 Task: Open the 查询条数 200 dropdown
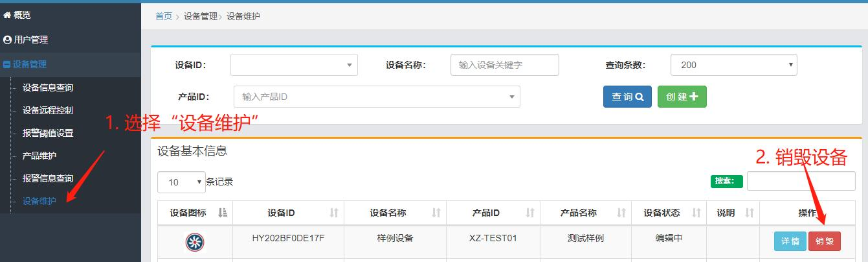(734, 65)
